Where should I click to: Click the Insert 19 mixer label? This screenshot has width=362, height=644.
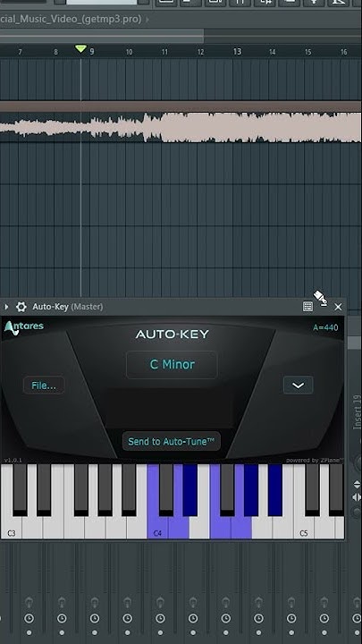pyautogui.click(x=357, y=412)
